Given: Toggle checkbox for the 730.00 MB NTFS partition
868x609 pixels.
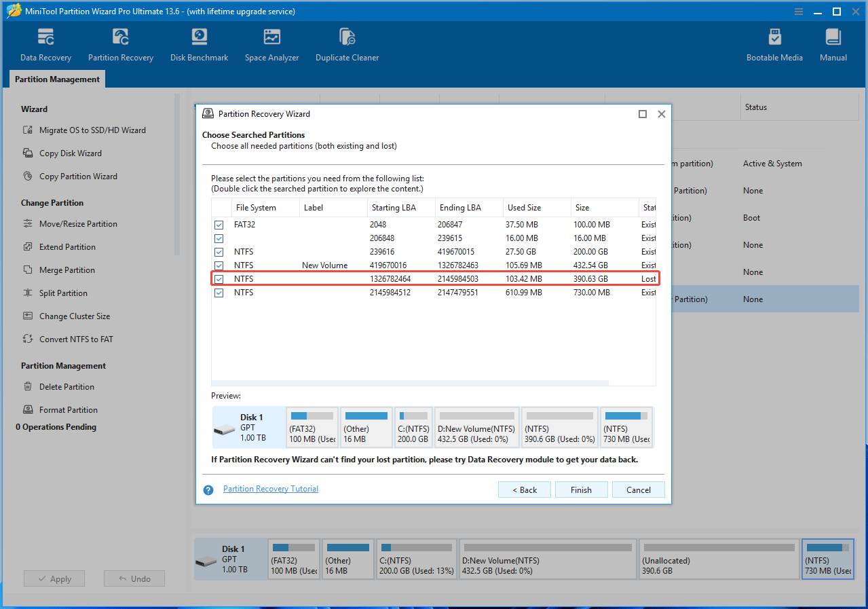Looking at the screenshot, I should pyautogui.click(x=219, y=293).
